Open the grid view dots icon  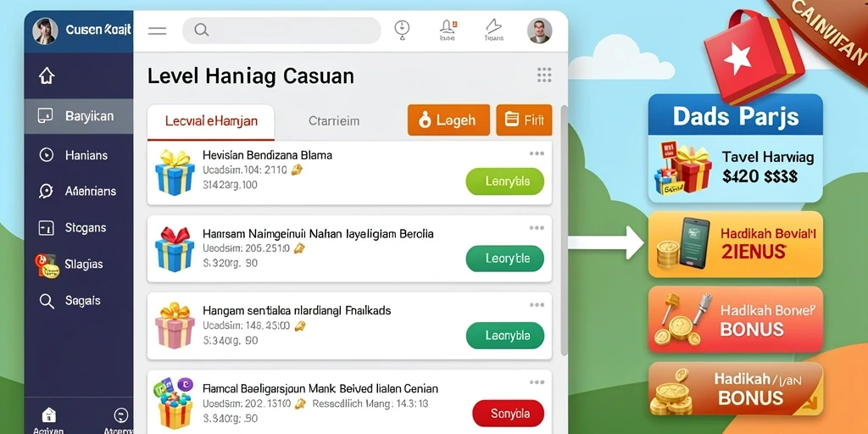click(x=544, y=75)
